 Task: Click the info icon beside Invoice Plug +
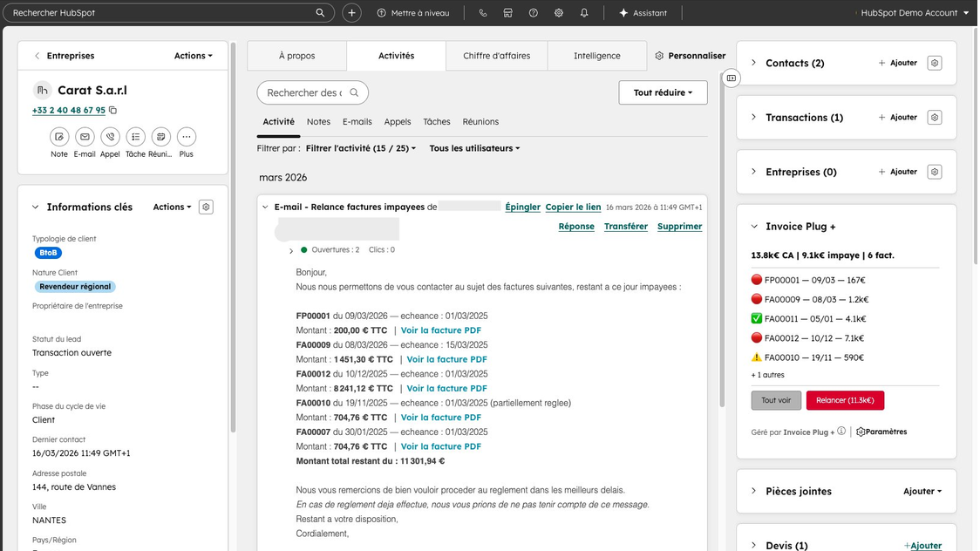click(841, 431)
